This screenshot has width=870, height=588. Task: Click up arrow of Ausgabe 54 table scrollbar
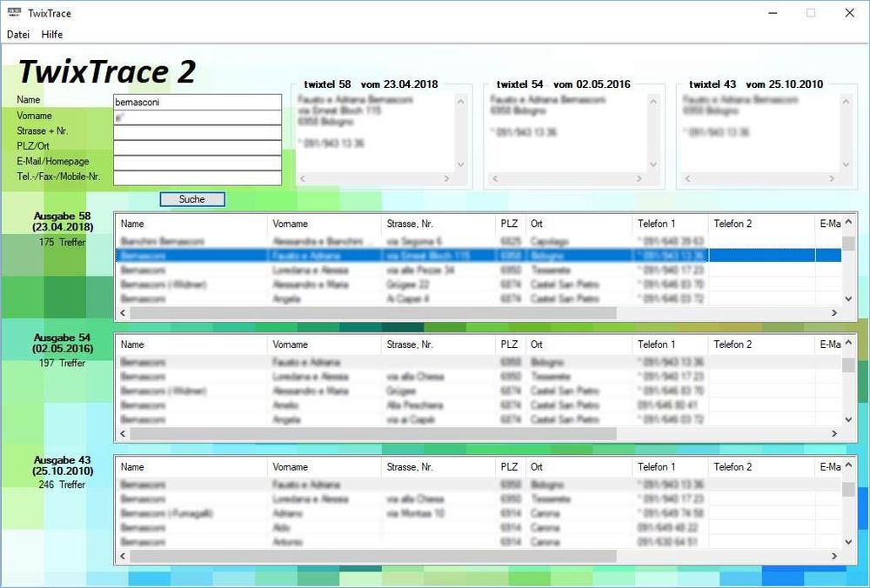pos(848,344)
